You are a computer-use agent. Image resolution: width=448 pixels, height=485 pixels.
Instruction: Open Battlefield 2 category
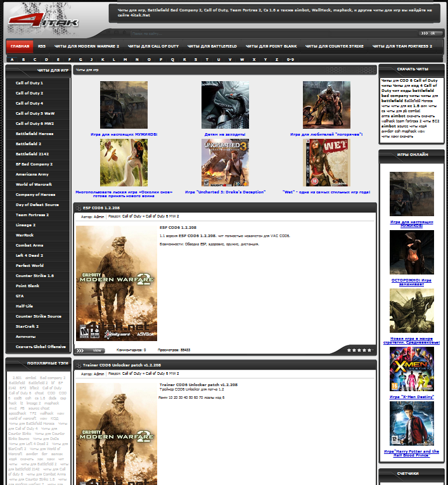coord(37,144)
